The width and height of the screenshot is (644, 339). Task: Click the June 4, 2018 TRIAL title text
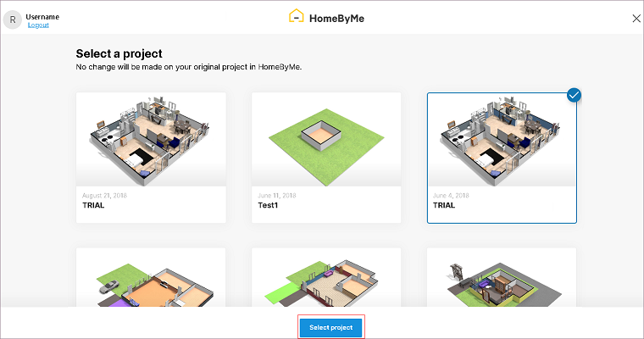pyautogui.click(x=445, y=206)
